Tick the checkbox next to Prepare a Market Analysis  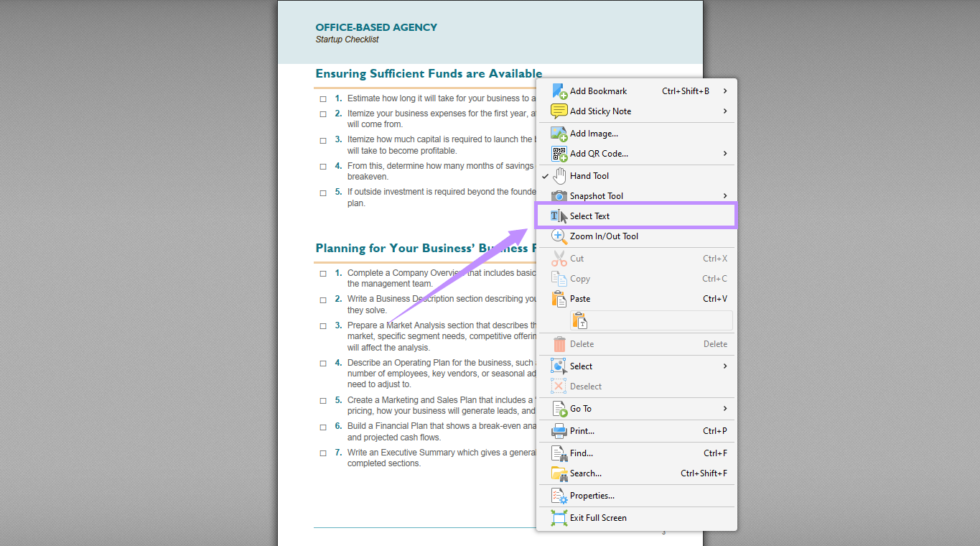tap(322, 325)
